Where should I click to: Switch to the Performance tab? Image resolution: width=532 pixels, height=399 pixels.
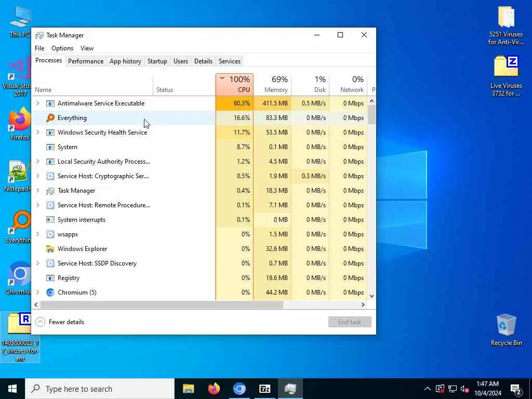pos(86,61)
